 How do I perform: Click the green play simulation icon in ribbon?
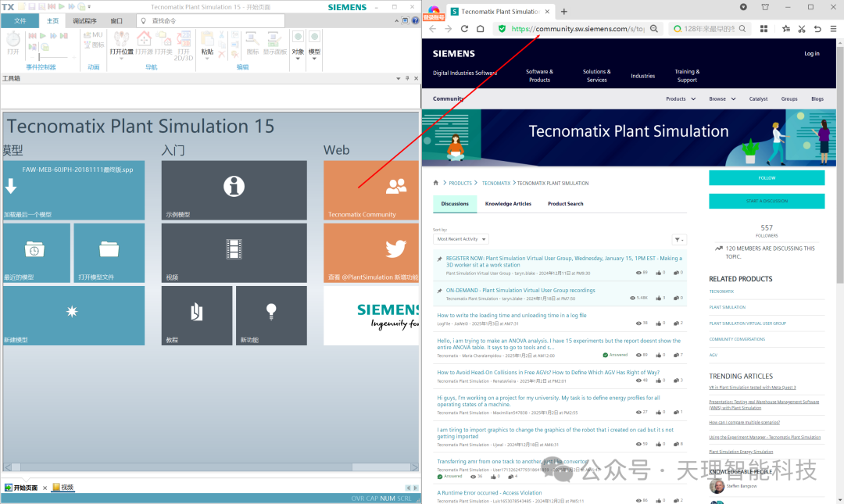42,35
